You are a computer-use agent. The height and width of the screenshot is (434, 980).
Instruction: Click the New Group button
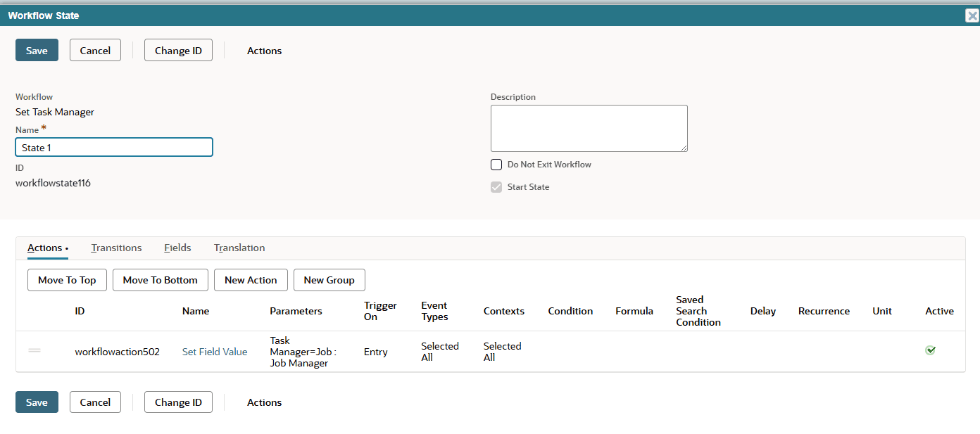coord(329,280)
